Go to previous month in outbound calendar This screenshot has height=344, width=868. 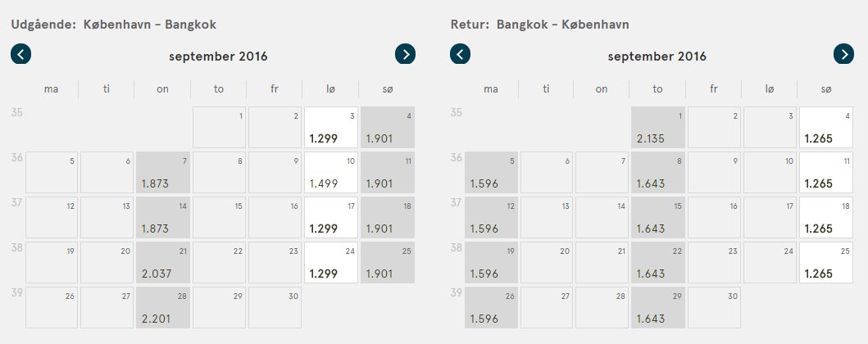[21, 55]
